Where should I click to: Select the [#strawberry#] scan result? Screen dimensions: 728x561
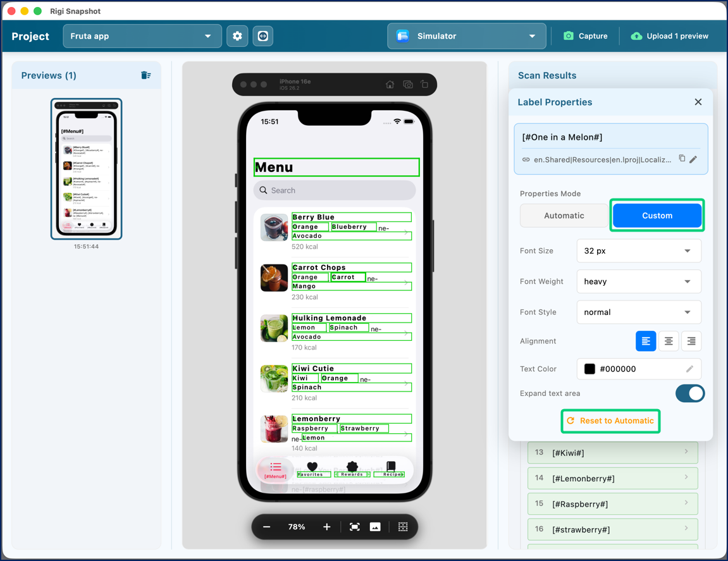click(x=612, y=529)
